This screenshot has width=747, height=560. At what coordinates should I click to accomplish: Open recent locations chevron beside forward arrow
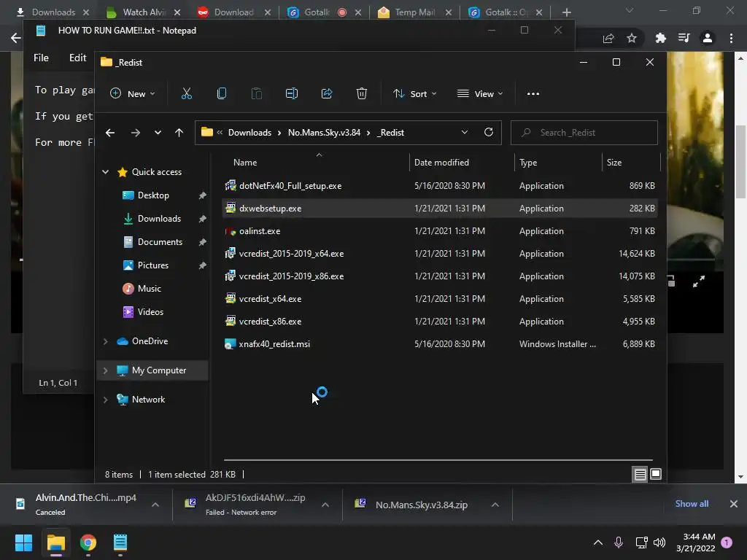pos(158,133)
